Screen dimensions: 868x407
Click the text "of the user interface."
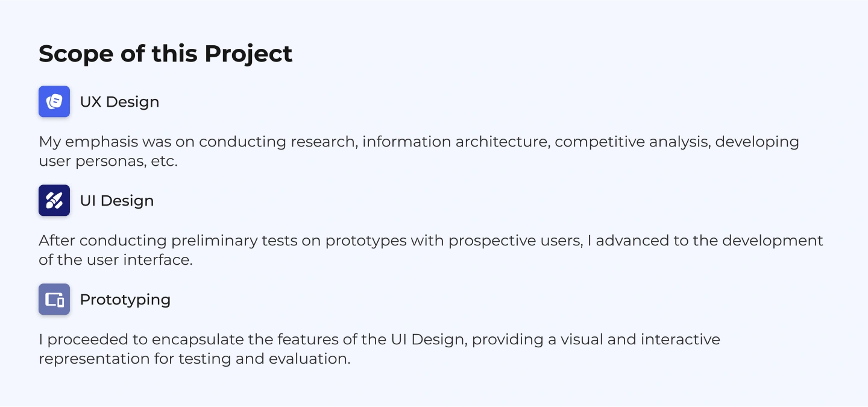pyautogui.click(x=116, y=260)
